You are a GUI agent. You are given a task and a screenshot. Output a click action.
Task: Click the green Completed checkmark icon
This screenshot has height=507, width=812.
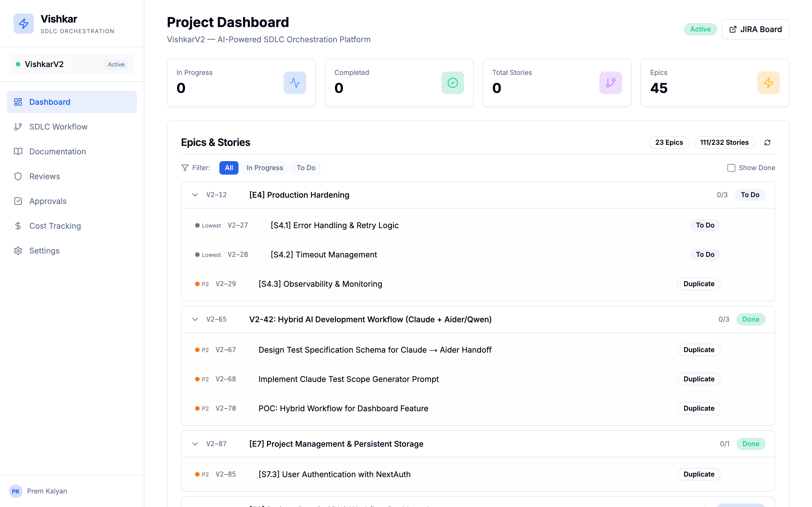click(452, 83)
